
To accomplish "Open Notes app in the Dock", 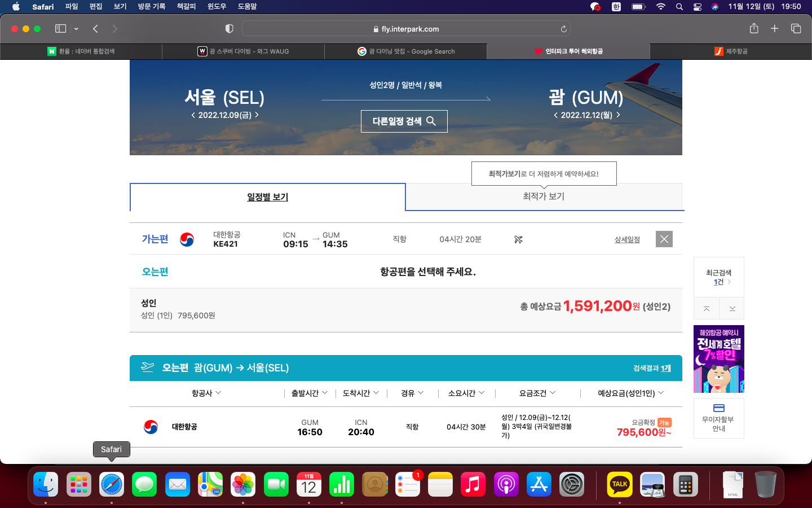I will tap(440, 484).
